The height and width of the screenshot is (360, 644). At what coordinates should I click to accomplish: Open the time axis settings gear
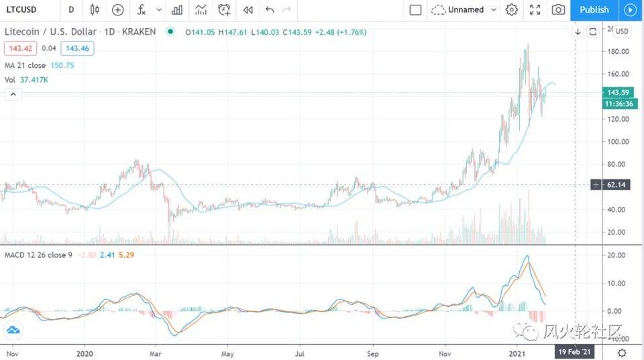pos(623,353)
